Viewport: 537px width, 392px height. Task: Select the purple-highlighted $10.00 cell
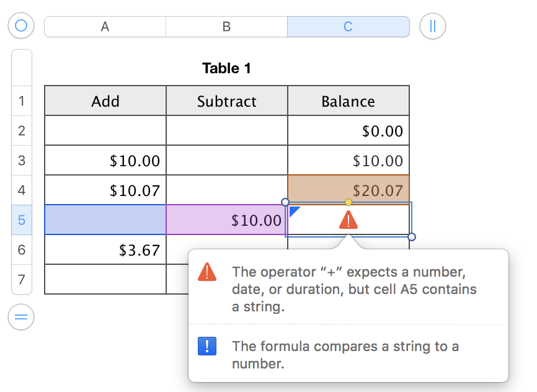(x=226, y=220)
